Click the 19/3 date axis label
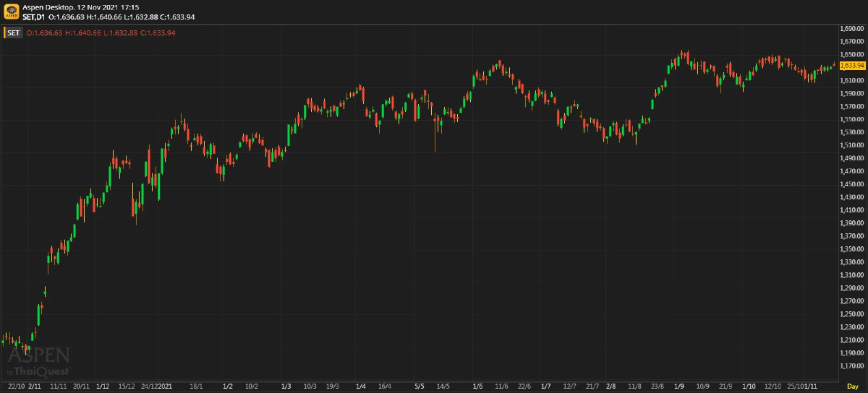This screenshot has height=393, width=868. click(333, 386)
